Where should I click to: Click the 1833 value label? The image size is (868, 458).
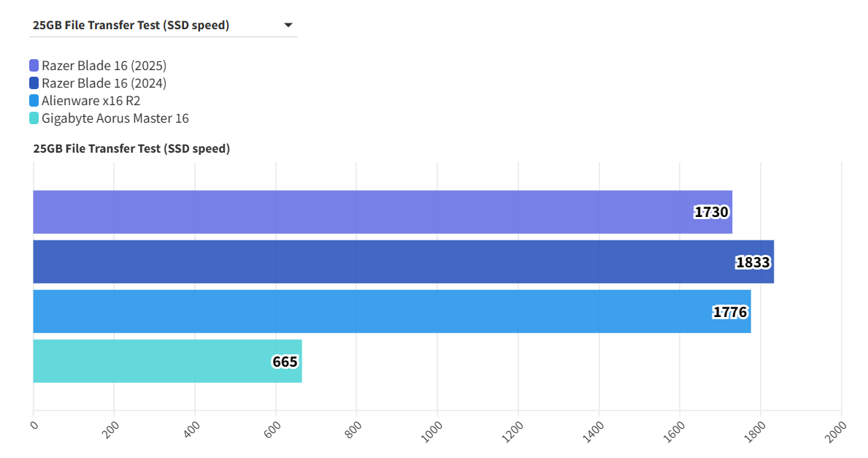[x=753, y=262]
